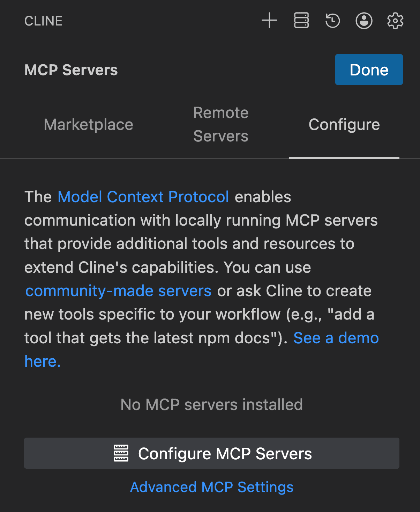This screenshot has width=420, height=512.
Task: Switch to the Marketplace tab
Action: point(88,124)
